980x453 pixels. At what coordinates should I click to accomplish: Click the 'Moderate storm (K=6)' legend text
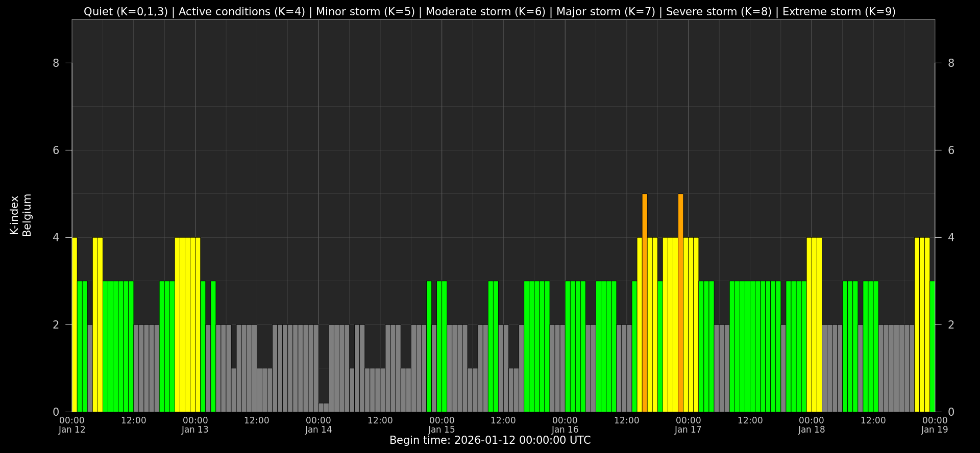pyautogui.click(x=485, y=12)
